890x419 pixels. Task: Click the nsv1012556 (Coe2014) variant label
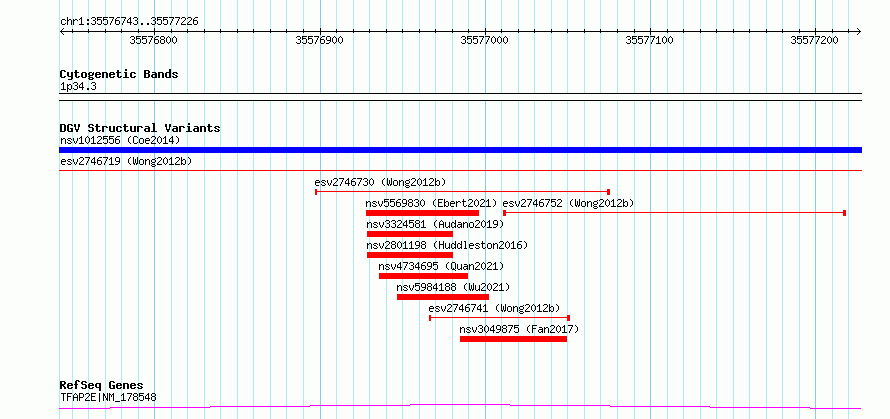pos(120,140)
